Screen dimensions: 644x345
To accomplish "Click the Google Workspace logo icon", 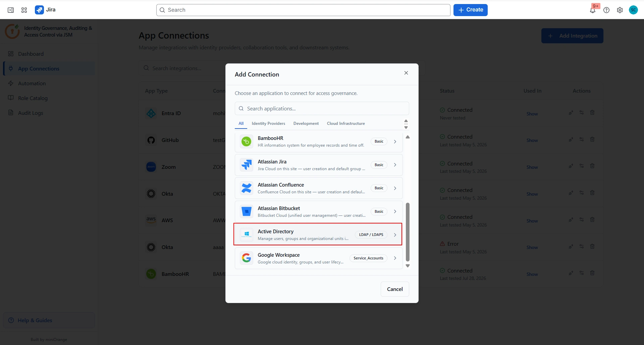I will tap(247, 258).
